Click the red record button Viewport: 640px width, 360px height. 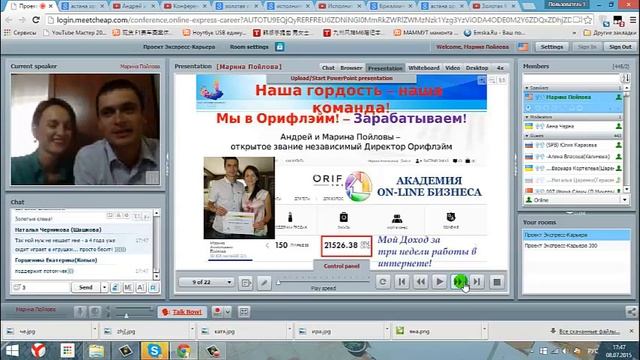217,312
